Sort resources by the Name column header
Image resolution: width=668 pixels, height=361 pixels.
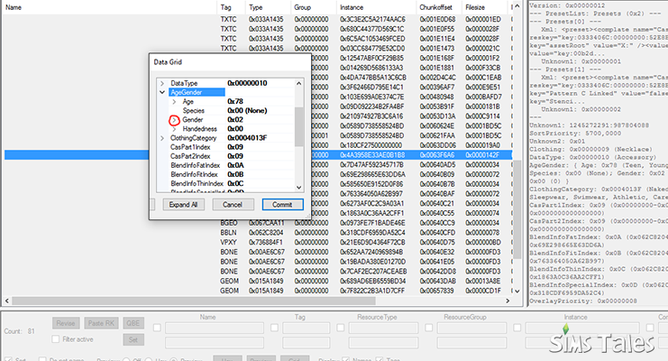110,7
